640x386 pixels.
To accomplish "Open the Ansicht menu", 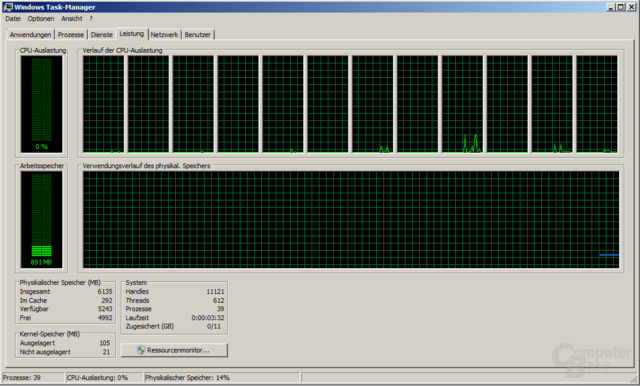I will (x=72, y=19).
